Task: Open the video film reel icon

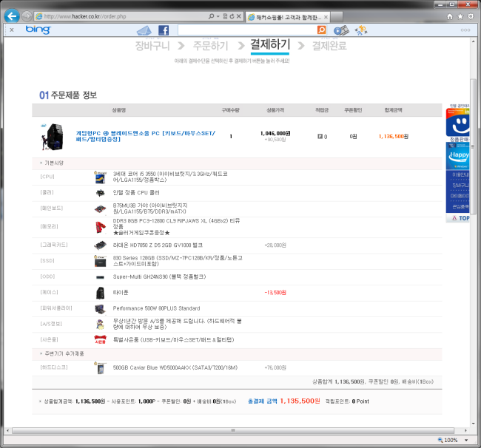Action: coord(341,30)
